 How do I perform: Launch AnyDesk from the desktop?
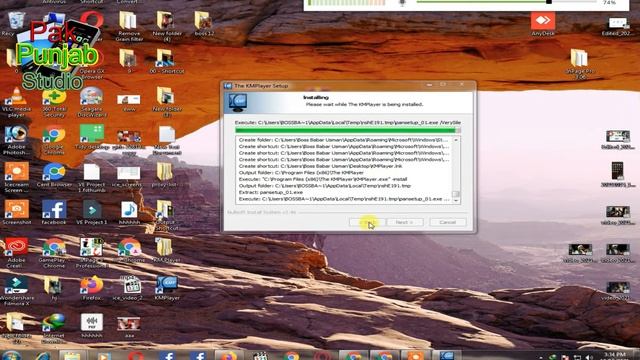point(543,24)
